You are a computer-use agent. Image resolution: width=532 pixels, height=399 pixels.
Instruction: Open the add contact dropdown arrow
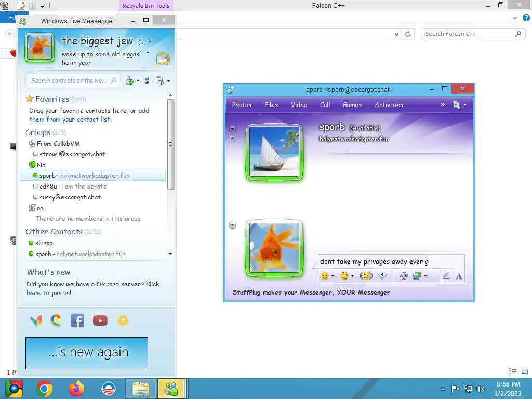tap(138, 81)
